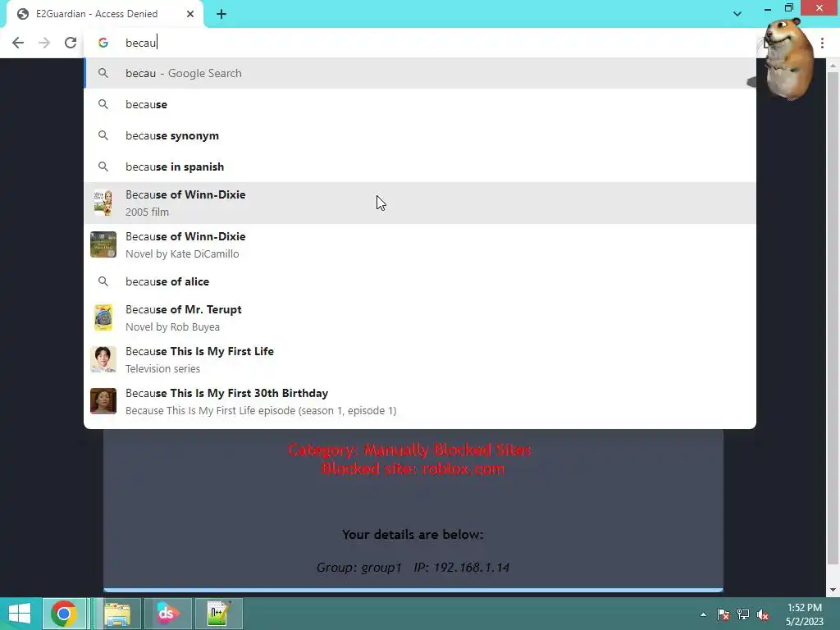Reload the page with the refresh icon

point(71,43)
